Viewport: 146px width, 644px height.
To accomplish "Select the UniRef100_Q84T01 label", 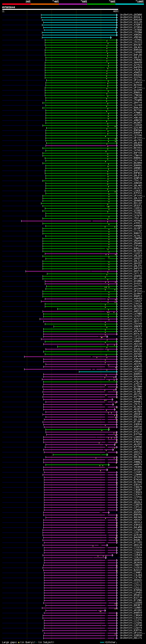I will click(x=131, y=271).
